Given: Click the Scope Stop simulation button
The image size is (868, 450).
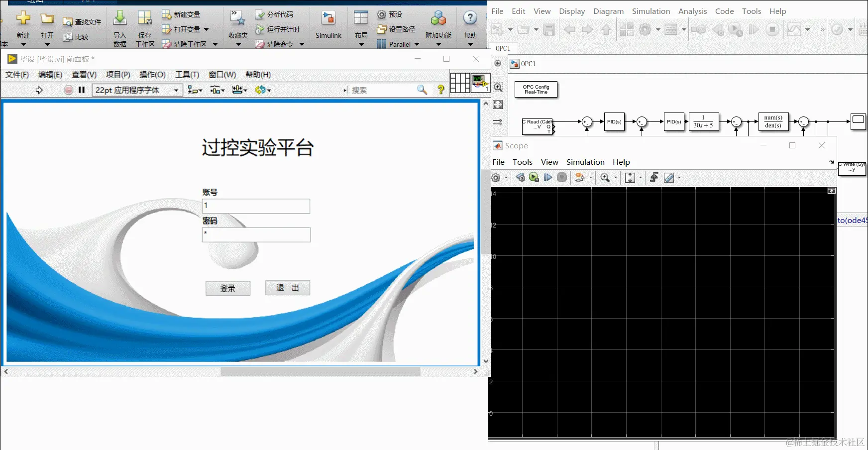Looking at the screenshot, I should point(562,178).
